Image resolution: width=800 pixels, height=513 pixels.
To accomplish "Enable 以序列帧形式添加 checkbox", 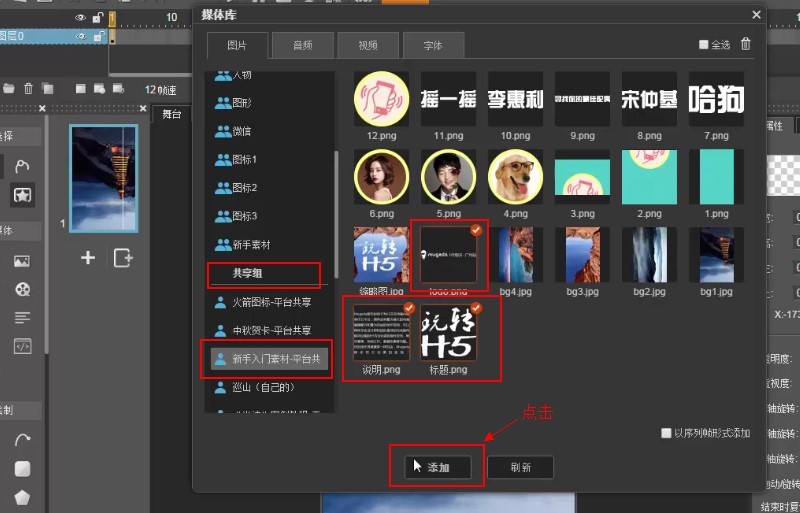I will click(x=666, y=433).
